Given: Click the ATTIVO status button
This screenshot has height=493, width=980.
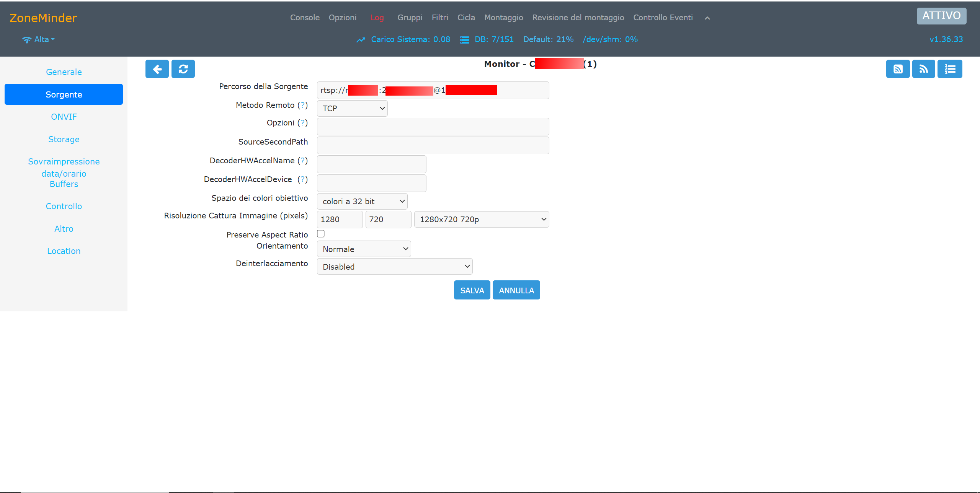Looking at the screenshot, I should tap(941, 16).
